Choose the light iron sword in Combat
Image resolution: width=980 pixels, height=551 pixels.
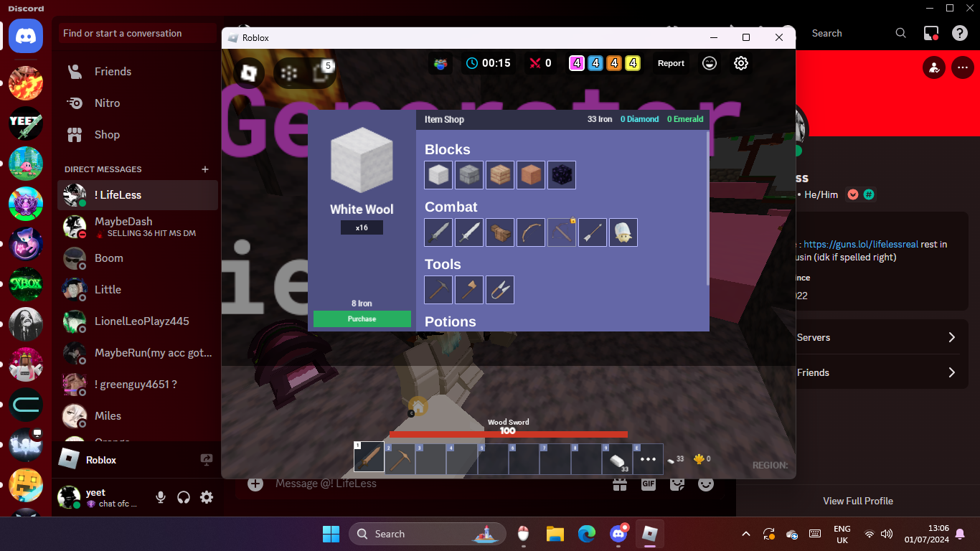point(469,232)
